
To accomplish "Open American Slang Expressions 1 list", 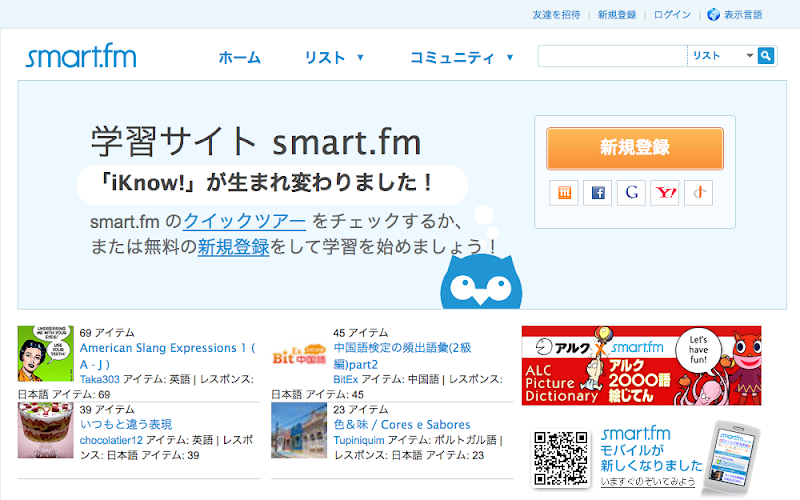I will pos(167,356).
